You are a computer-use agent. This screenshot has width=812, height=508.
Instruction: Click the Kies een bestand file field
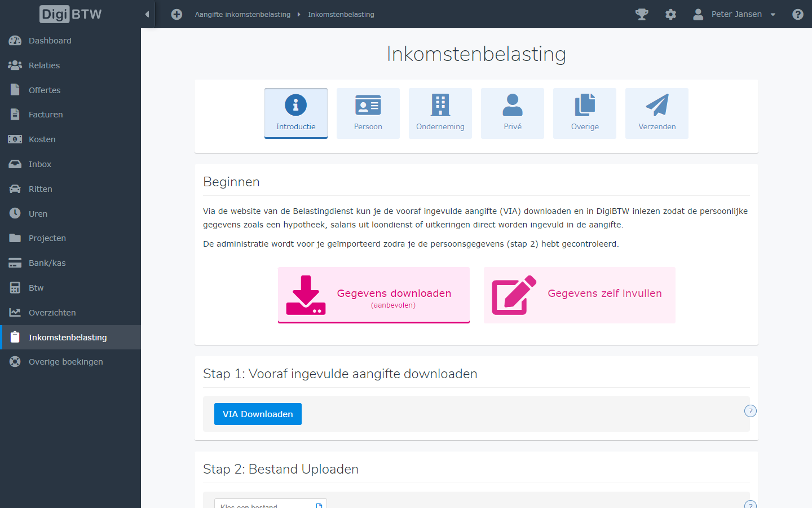pyautogui.click(x=271, y=503)
